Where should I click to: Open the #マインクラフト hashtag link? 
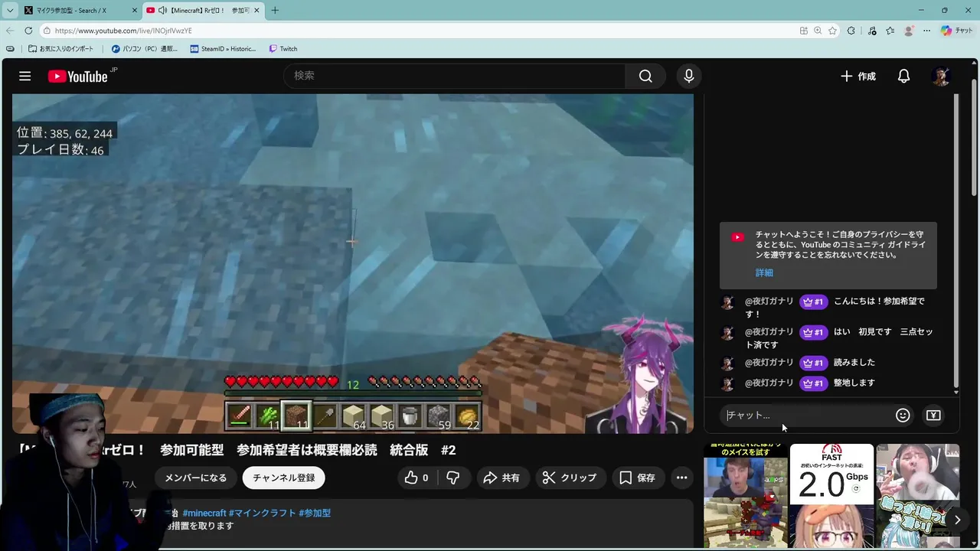[262, 513]
